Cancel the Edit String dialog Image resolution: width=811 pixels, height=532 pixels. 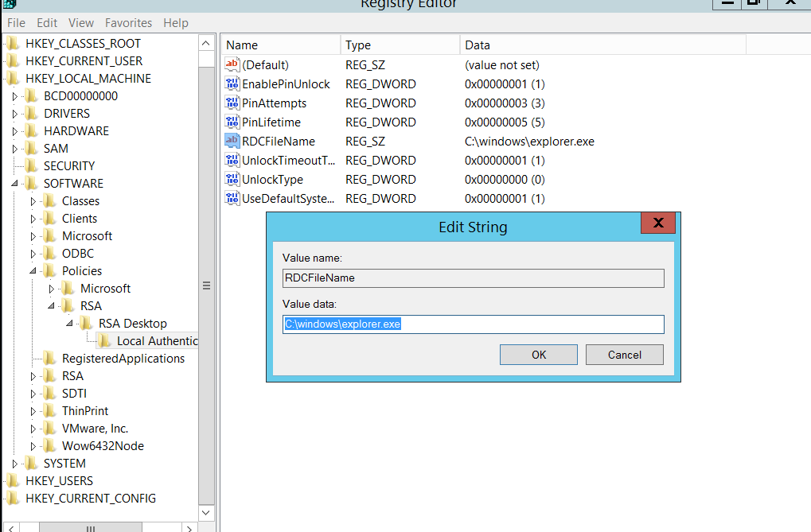(x=624, y=355)
